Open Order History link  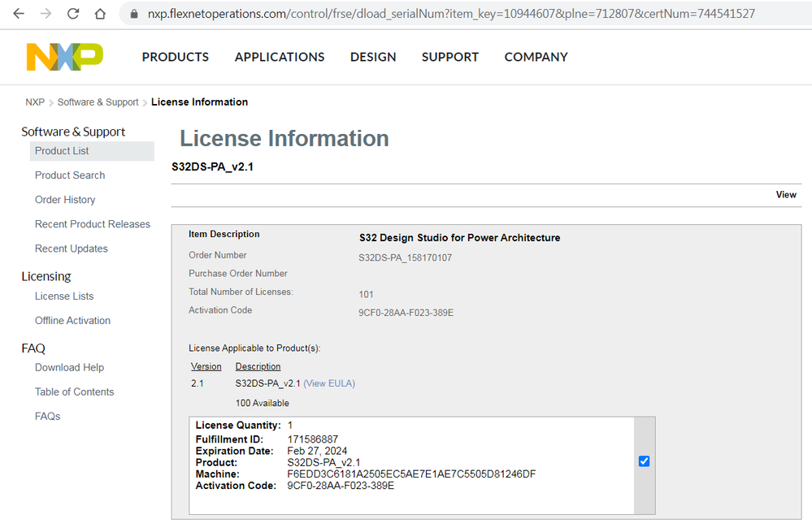pos(65,200)
